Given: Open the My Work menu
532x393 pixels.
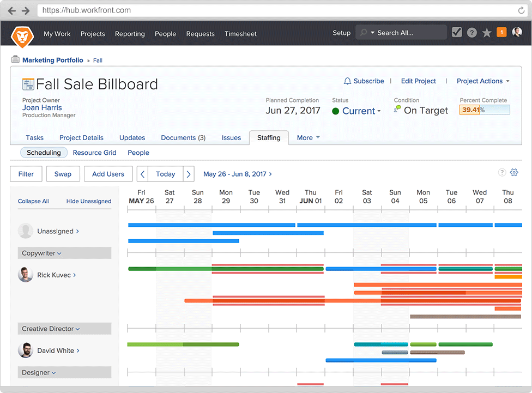Looking at the screenshot, I should pyautogui.click(x=57, y=34).
